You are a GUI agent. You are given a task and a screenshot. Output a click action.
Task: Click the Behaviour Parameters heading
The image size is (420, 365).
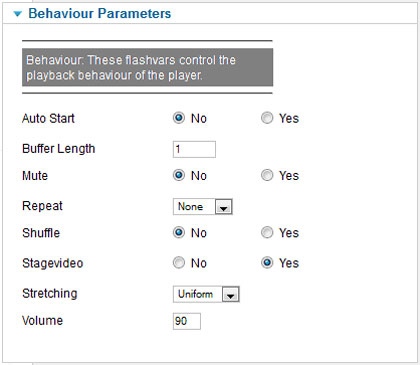(x=100, y=14)
